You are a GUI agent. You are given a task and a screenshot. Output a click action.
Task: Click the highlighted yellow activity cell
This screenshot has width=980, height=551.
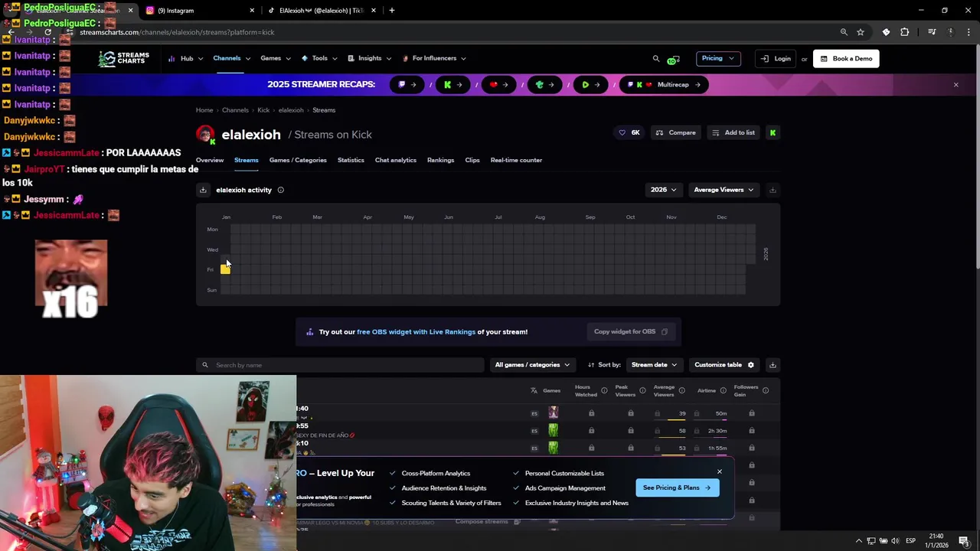tap(225, 269)
